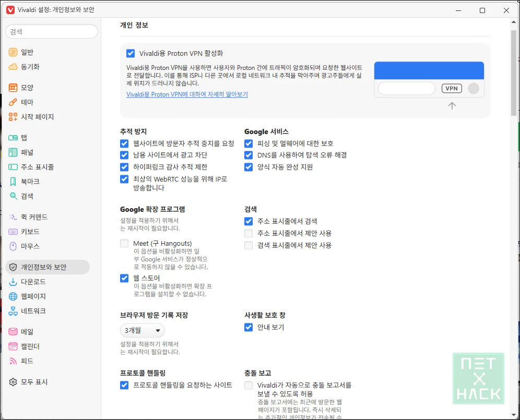Select the 다운로드 arrow icon
The width and height of the screenshot is (520, 420).
tap(13, 281)
